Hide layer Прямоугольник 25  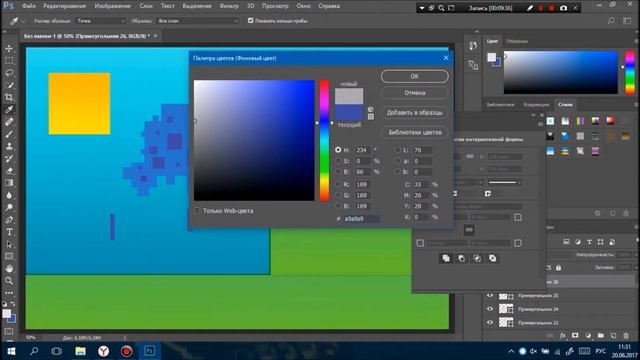point(490,295)
